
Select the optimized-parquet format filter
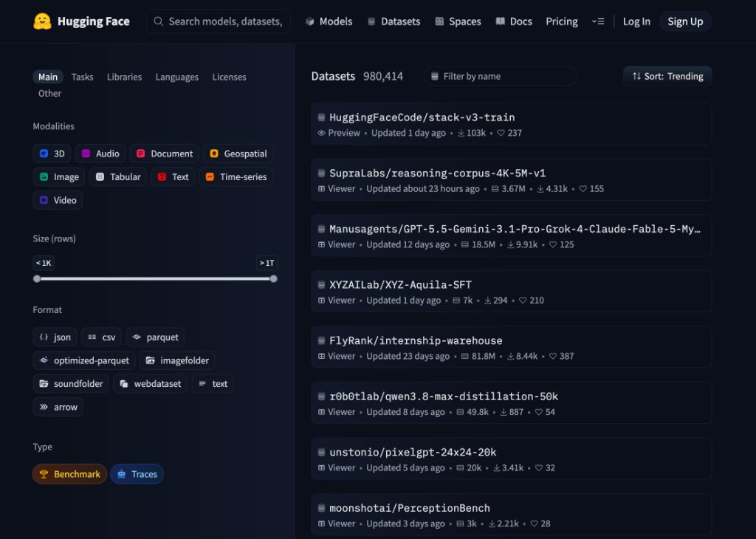click(84, 360)
